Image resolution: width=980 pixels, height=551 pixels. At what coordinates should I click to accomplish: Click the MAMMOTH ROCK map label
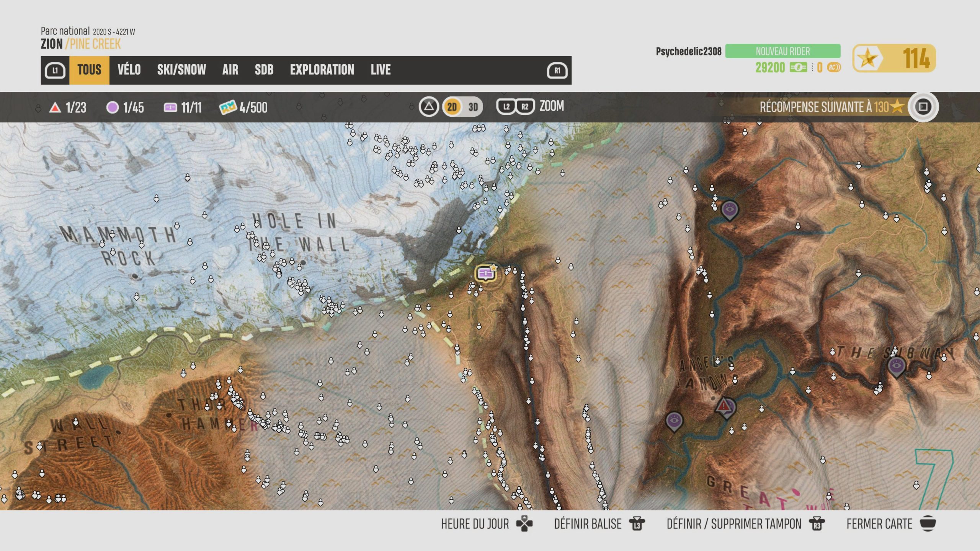coord(118,246)
